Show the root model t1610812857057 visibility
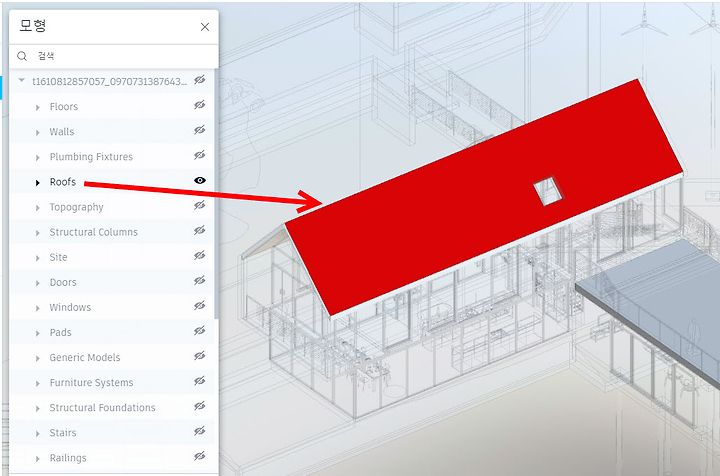The image size is (720, 476). 199,80
